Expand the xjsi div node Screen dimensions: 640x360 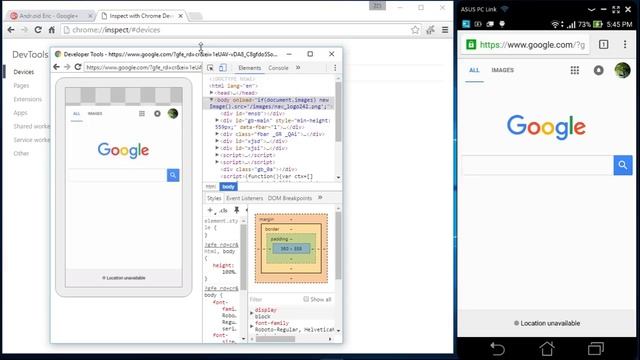click(x=217, y=148)
